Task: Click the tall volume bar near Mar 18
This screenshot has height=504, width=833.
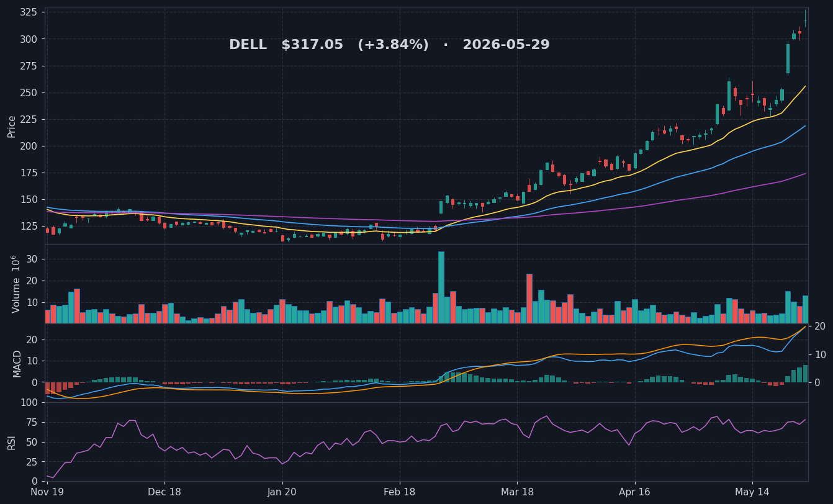Action: (x=529, y=299)
